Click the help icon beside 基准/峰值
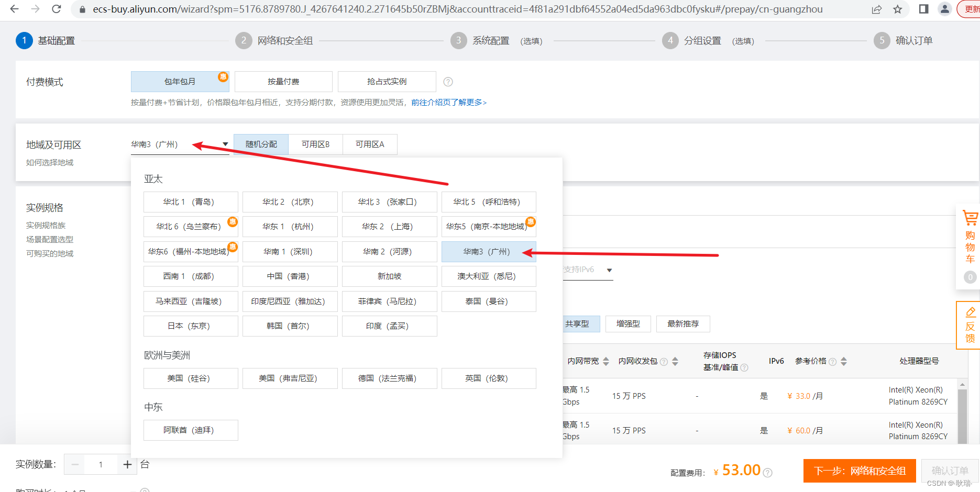This screenshot has width=980, height=492. (744, 368)
